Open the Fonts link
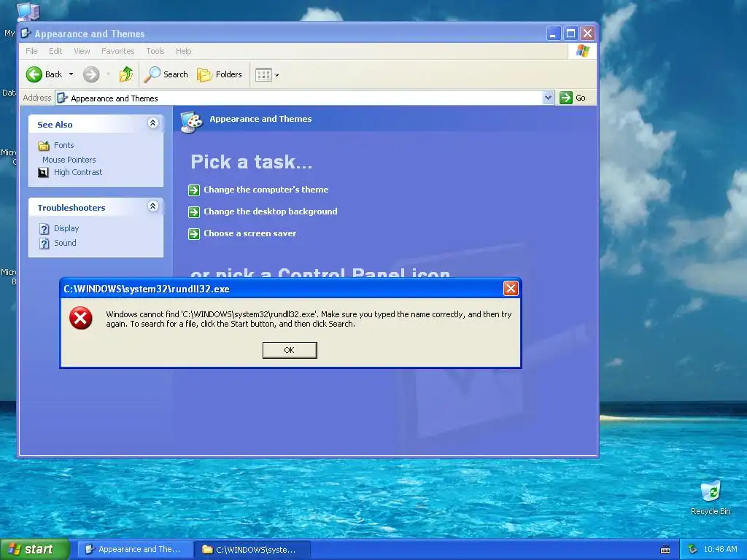The width and height of the screenshot is (747, 560). [x=64, y=145]
